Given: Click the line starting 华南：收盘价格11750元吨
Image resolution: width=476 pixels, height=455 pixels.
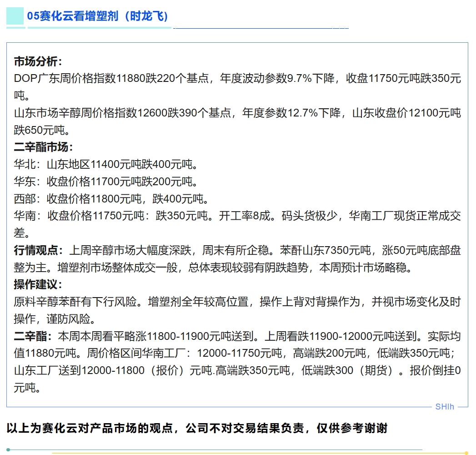Looking at the screenshot, I should (x=237, y=216).
